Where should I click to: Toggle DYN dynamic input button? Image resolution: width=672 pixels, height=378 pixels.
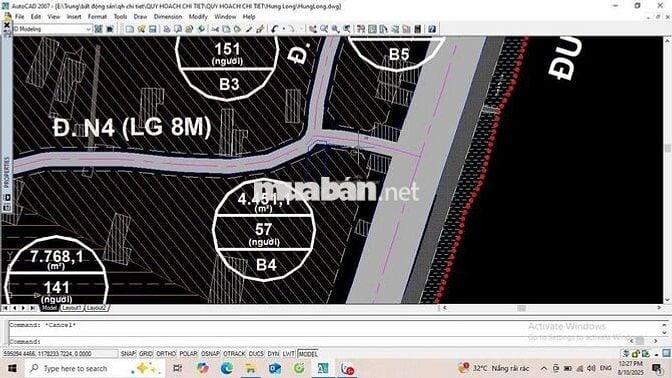point(273,354)
